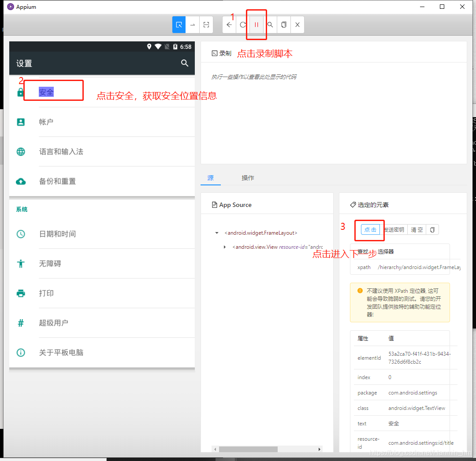Choose Swipe By Coordinates tool
This screenshot has height=461, width=476.
tap(193, 25)
